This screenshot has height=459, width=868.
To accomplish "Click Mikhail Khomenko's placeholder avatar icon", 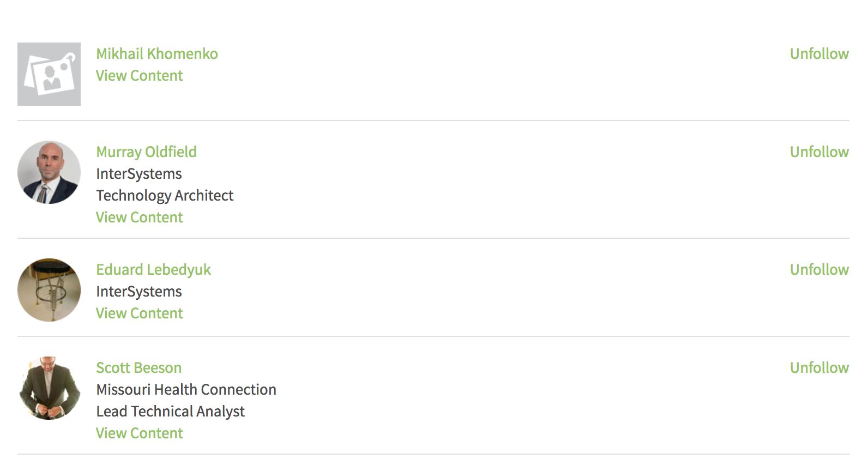I will pyautogui.click(x=49, y=74).
